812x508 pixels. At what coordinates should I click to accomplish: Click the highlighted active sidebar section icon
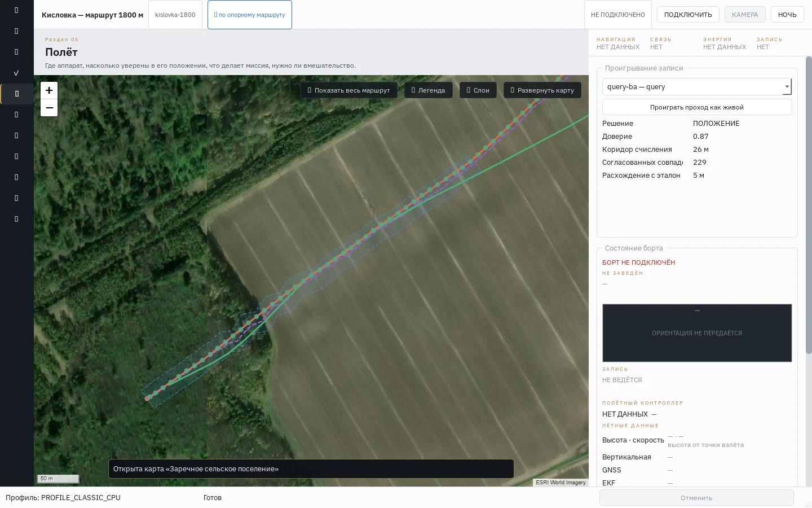point(16,94)
